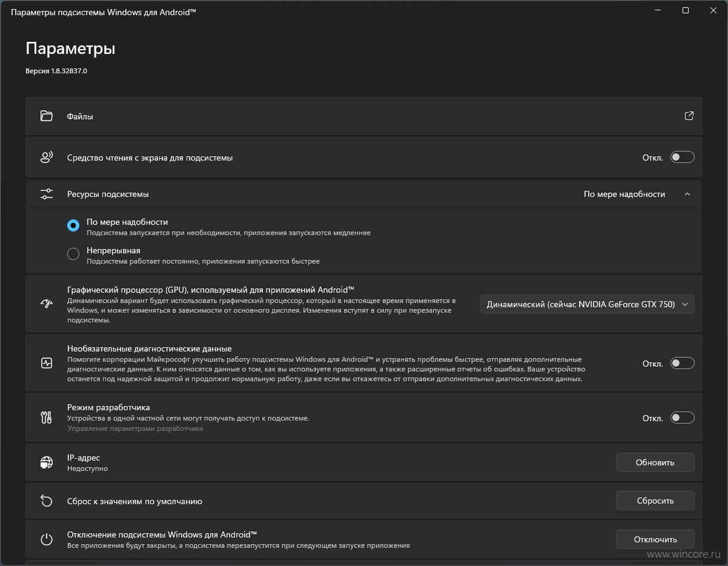Click the reset arrow icon for Сброс

[x=47, y=501]
